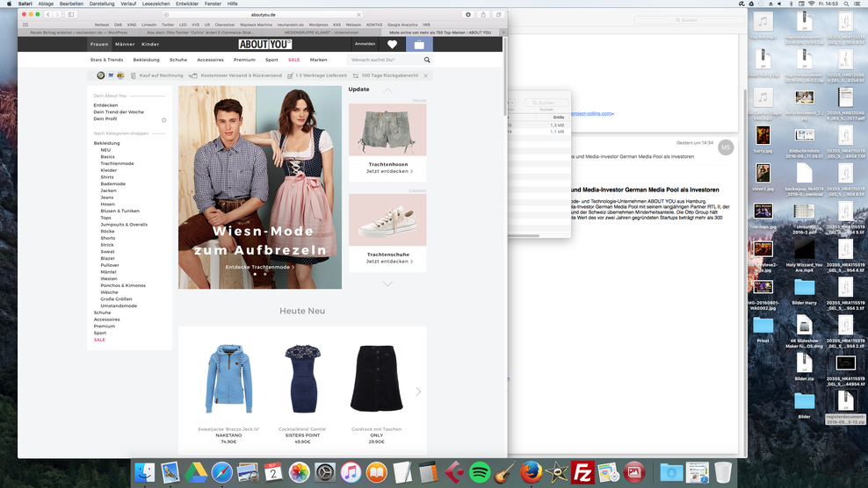Stop loading with address bar X
This screenshot has width=868, height=488.
coord(358,15)
